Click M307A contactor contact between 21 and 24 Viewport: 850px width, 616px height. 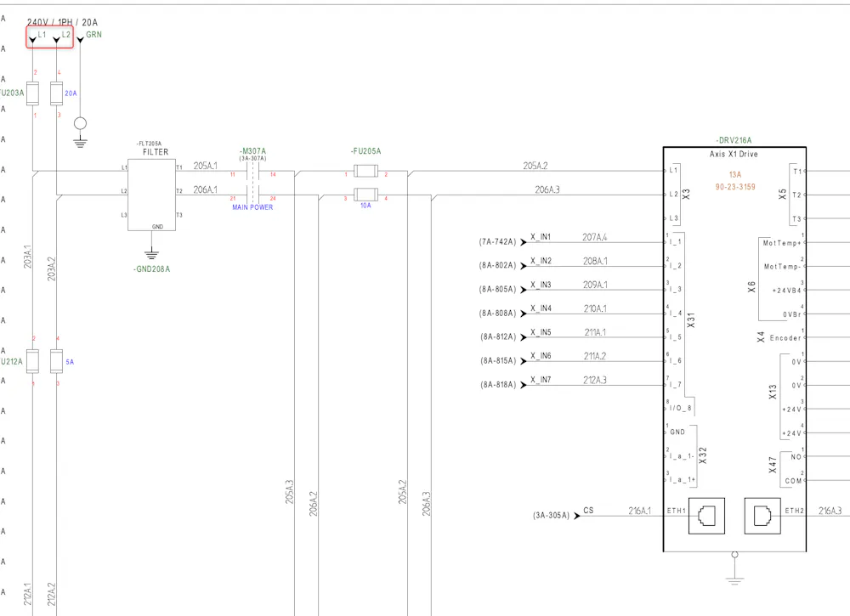coord(252,195)
